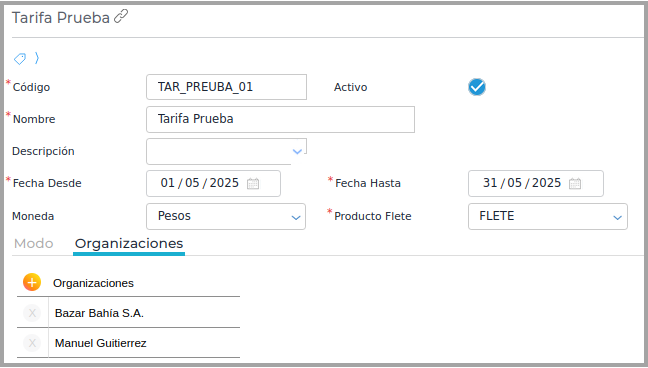
Task: Open the Fecha Hasta calendar picker
Action: tap(575, 183)
